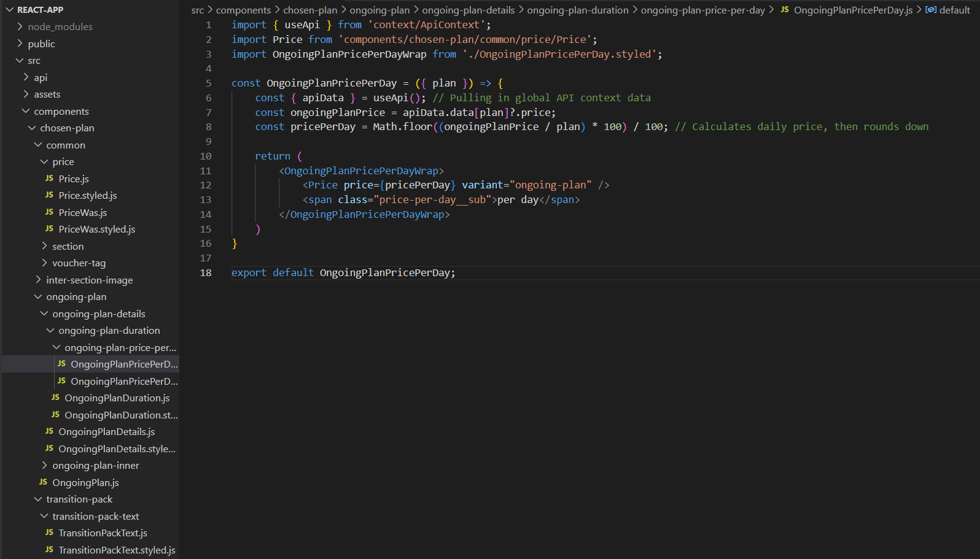Viewport: 980px width, 559px height.
Task: Click JS icon of OngoingPlanDetails.js
Action: click(49, 431)
